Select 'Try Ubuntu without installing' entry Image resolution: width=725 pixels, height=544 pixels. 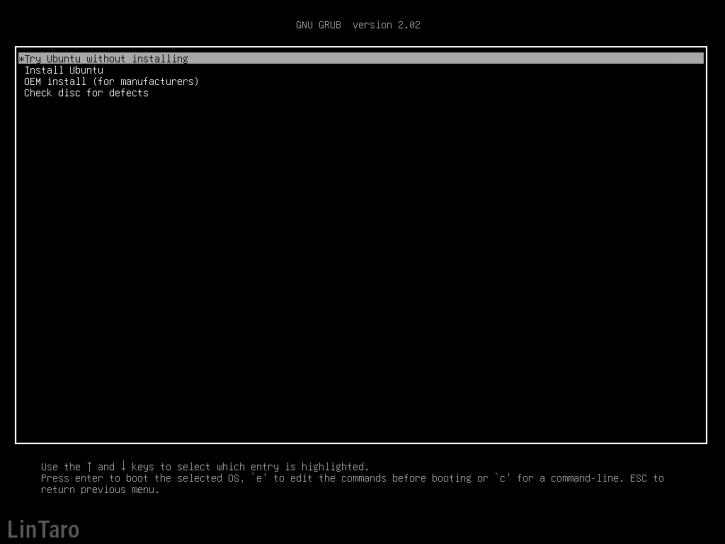[x=361, y=59]
